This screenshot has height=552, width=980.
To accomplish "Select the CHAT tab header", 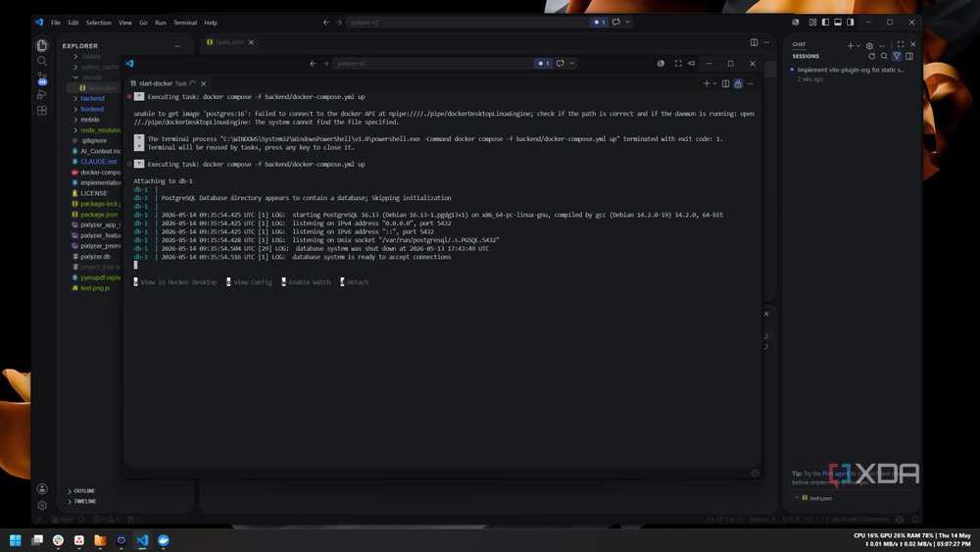I will pyautogui.click(x=799, y=44).
